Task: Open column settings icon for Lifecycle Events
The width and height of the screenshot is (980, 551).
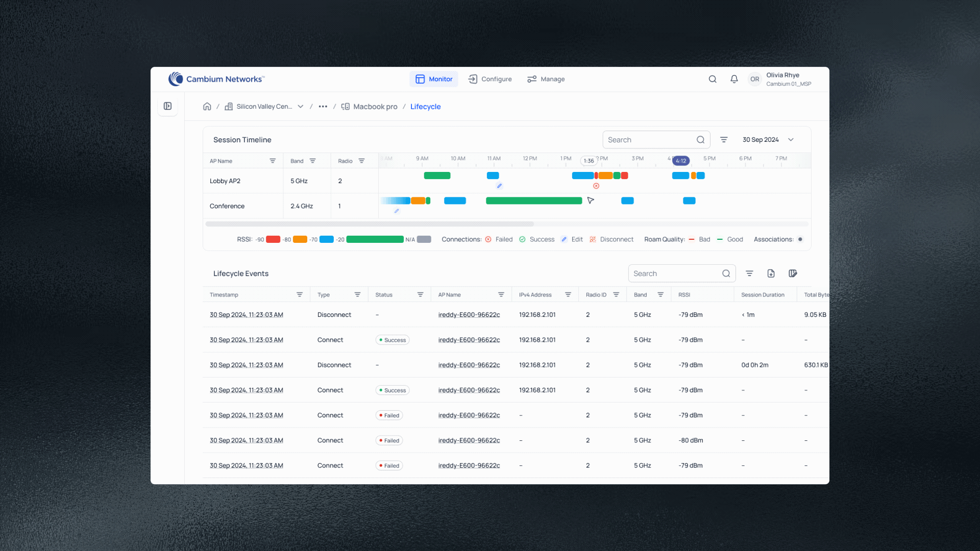Action: [x=793, y=273]
